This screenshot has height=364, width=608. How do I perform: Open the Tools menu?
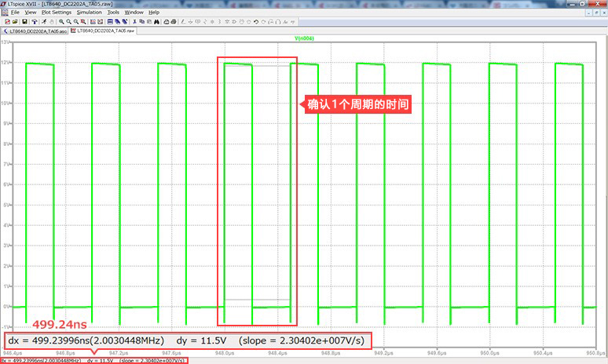point(113,13)
